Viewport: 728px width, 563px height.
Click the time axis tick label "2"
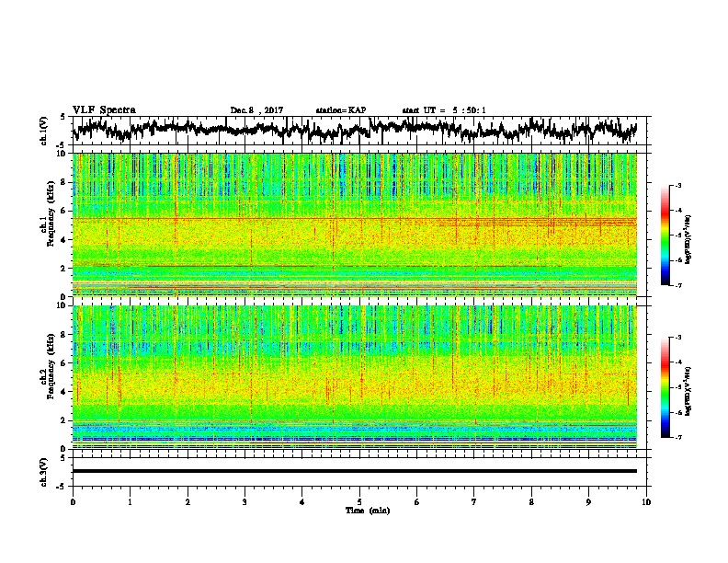click(x=188, y=501)
